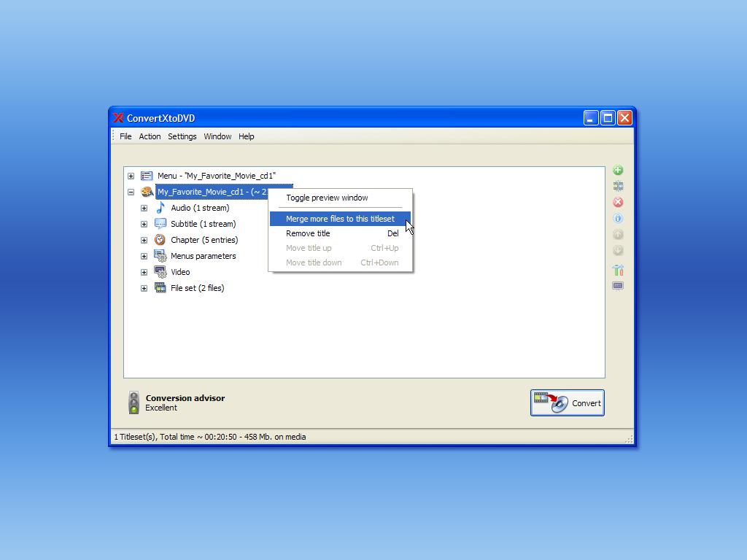747x560 pixels.
Task: Select the Chapter (5 entries) label
Action: coord(204,240)
